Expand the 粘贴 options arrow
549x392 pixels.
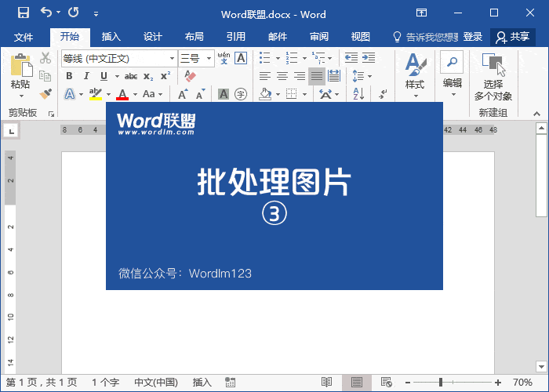[21, 96]
